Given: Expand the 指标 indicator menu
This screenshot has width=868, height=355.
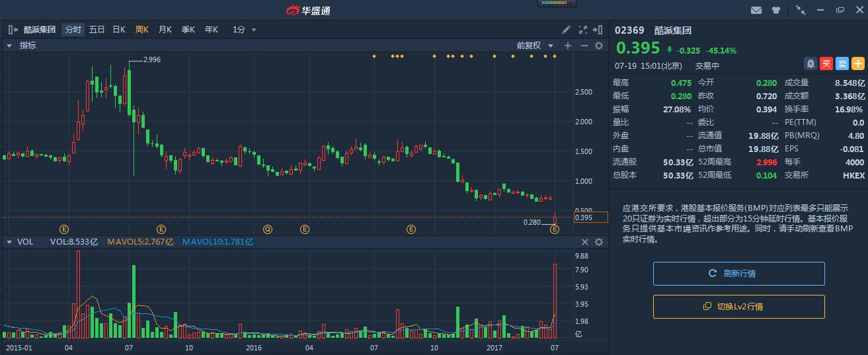Looking at the screenshot, I should (x=22, y=46).
